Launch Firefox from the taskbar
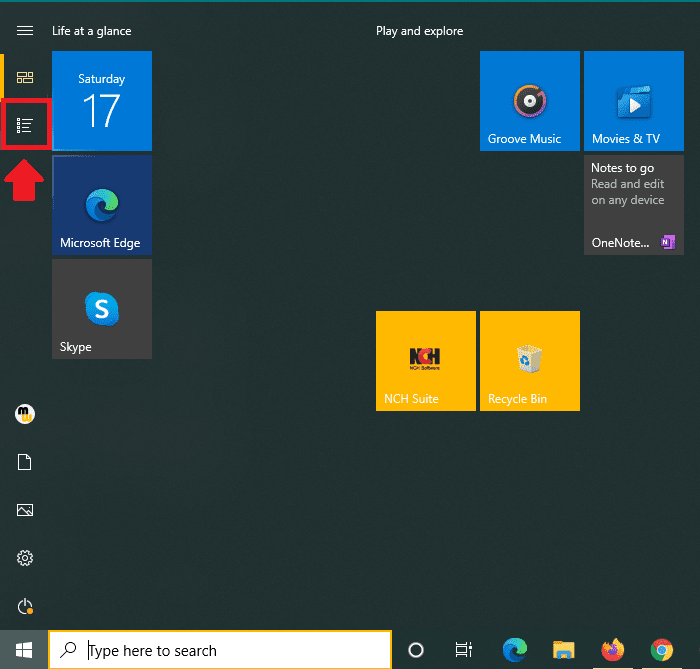The image size is (700, 669). point(612,650)
